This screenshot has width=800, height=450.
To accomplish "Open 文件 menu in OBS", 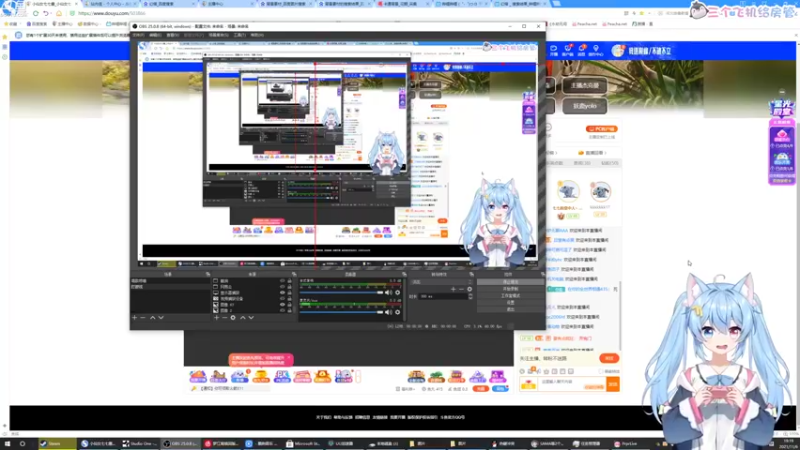I will 138,35.
